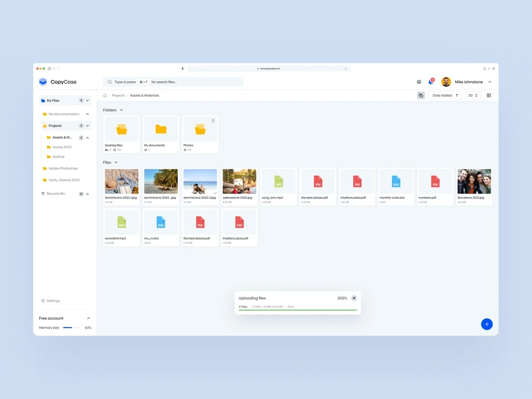This screenshot has width=532, height=399.
Task: Go to Projects in the breadcrumb
Action: point(118,96)
